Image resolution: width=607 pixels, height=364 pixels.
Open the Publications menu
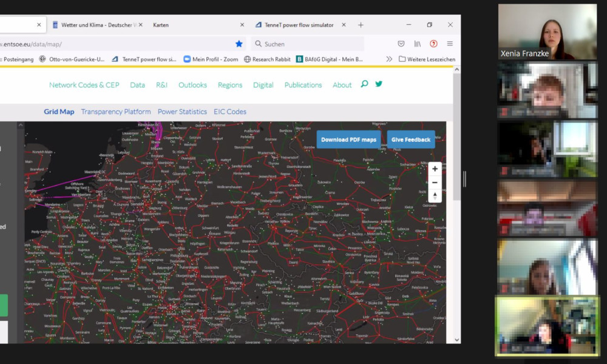[x=303, y=85]
